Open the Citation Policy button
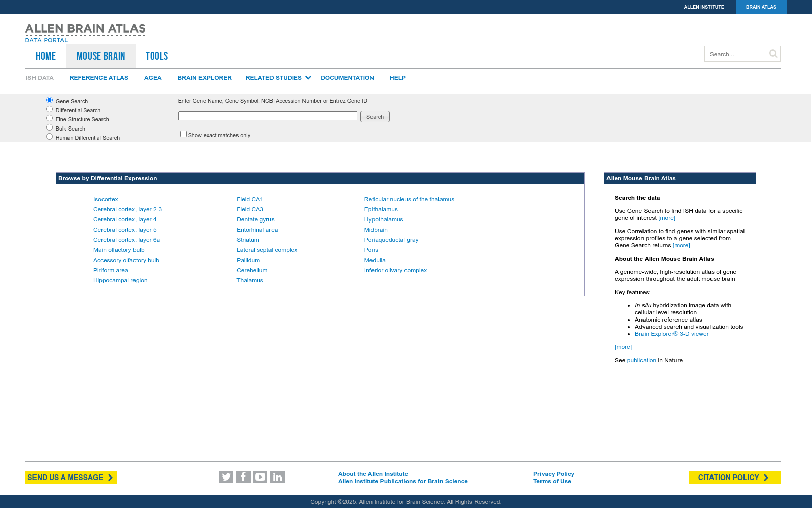Screen dimensions: 812x508 click(x=734, y=478)
